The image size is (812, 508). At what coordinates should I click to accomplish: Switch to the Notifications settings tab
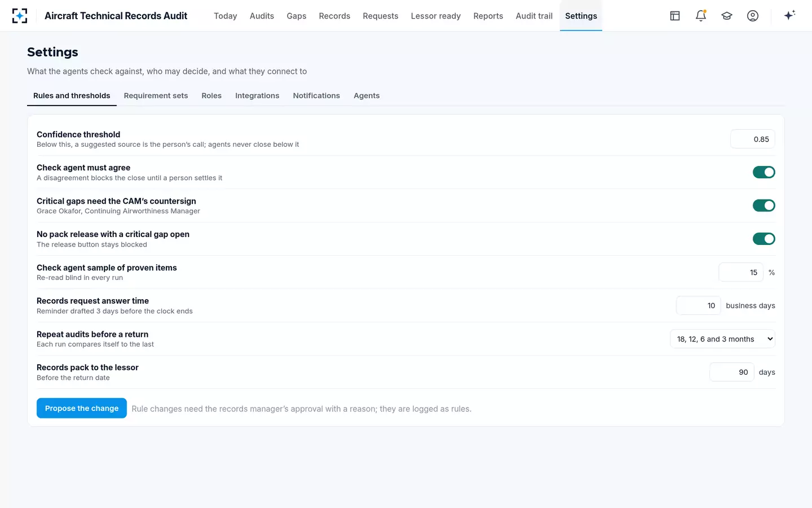coord(316,96)
